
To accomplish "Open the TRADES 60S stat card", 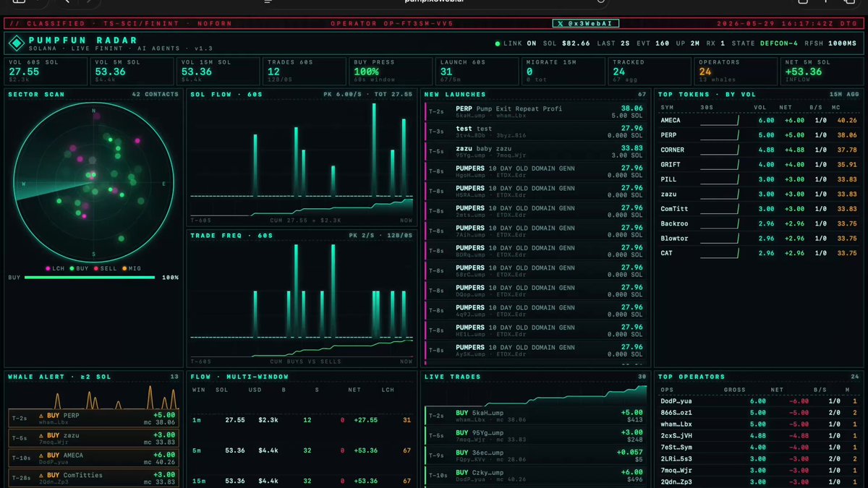I will click(304, 71).
